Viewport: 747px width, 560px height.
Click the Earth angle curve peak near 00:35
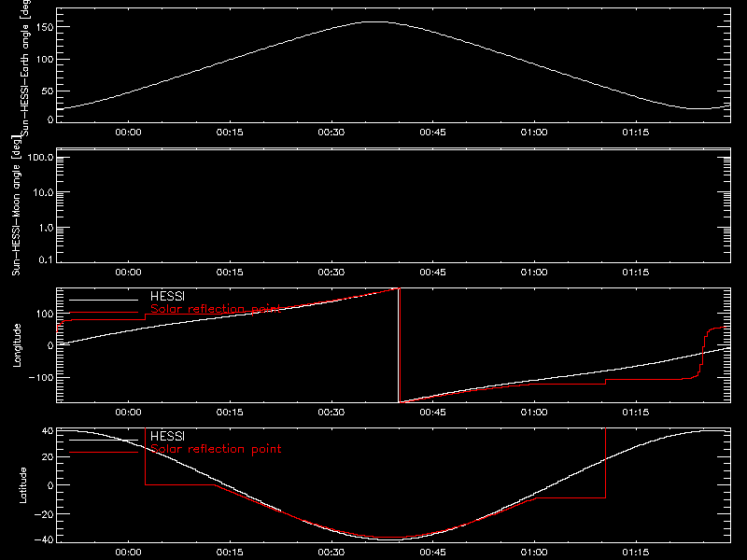coord(376,21)
